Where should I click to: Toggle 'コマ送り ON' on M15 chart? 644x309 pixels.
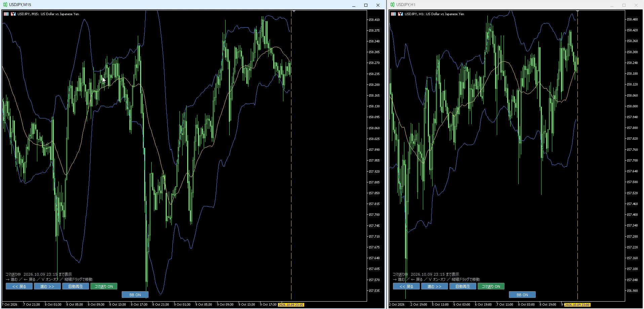click(104, 286)
